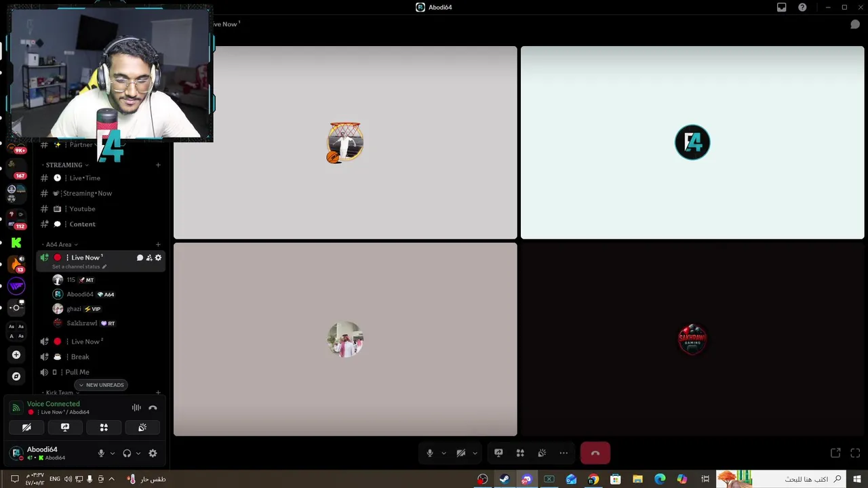Open input device arrow in user panel
Screen dimensions: 868x488
[113, 453]
